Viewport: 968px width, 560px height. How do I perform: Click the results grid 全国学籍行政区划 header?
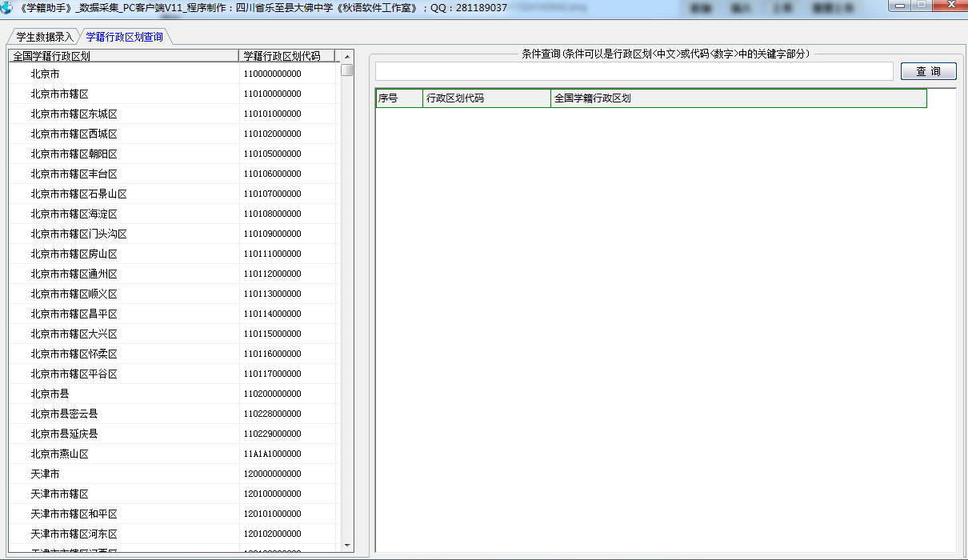click(738, 98)
